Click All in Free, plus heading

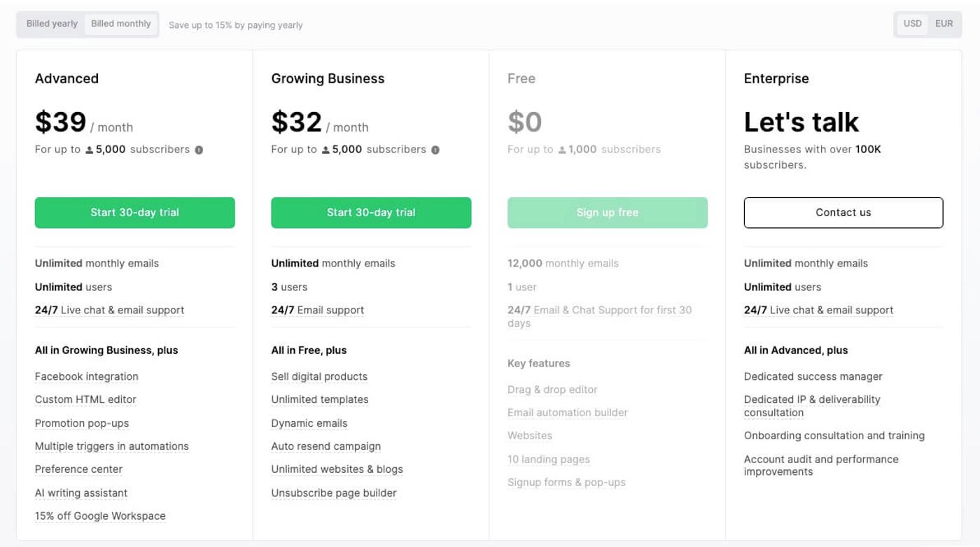(x=309, y=350)
